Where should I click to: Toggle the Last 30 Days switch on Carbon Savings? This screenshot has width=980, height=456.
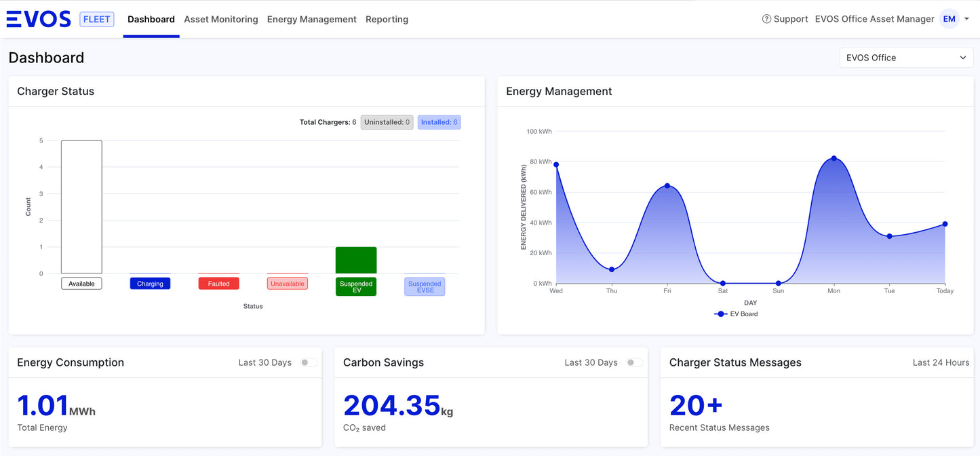click(635, 362)
